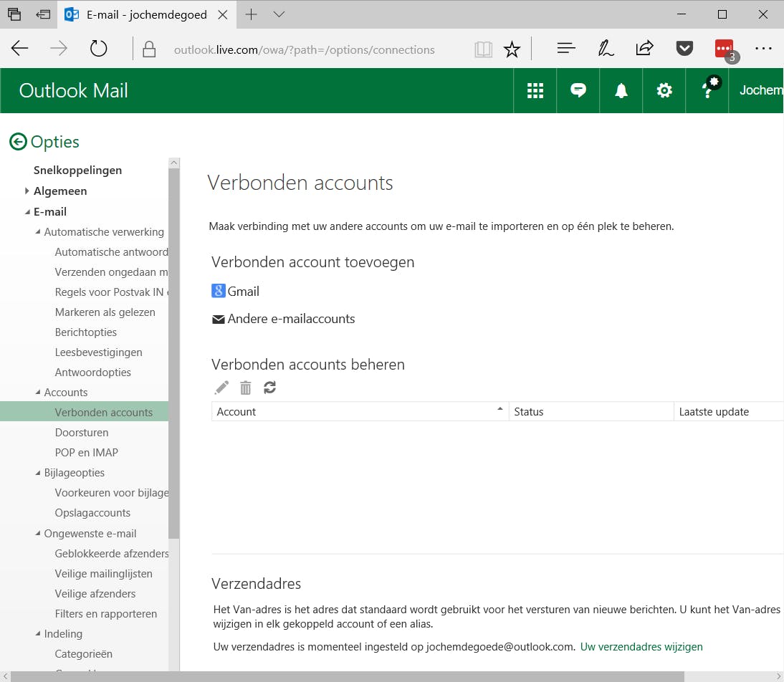Image resolution: width=784 pixels, height=682 pixels.
Task: Click the Status column header
Action: tap(591, 411)
